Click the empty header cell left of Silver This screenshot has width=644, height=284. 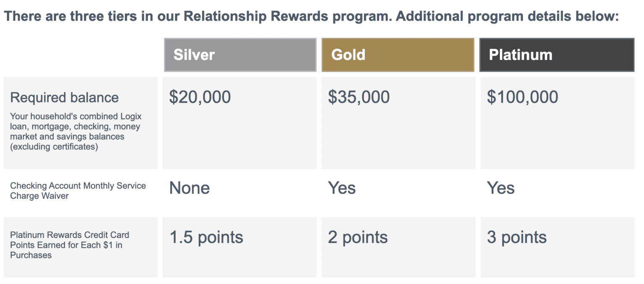click(81, 55)
